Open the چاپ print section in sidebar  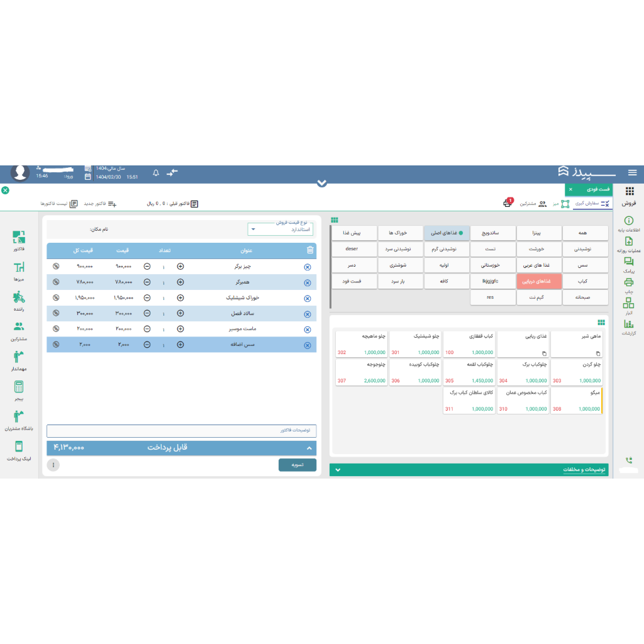coord(629,286)
